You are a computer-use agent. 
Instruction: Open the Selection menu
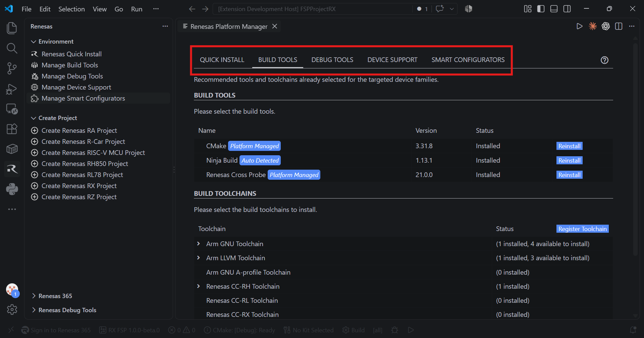[71, 9]
